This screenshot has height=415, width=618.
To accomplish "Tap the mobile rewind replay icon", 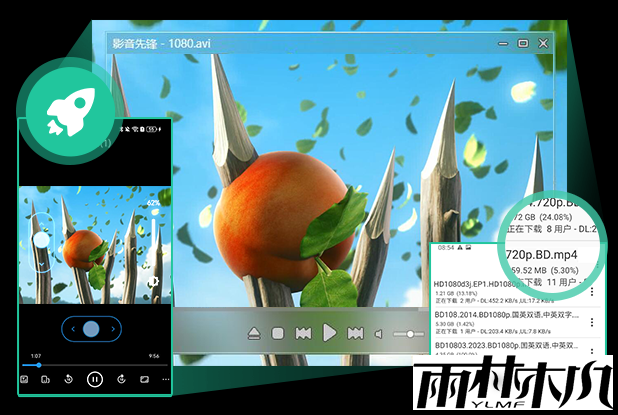I will pos(67,379).
